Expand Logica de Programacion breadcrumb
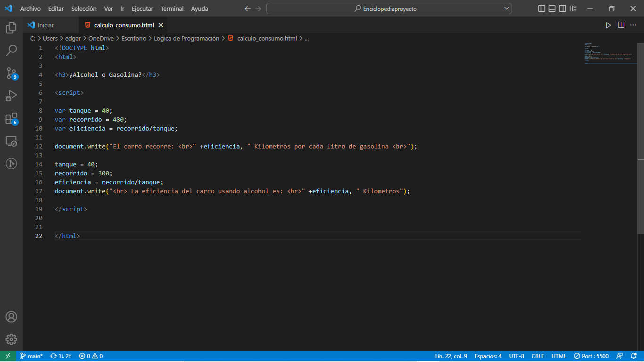 (186, 39)
